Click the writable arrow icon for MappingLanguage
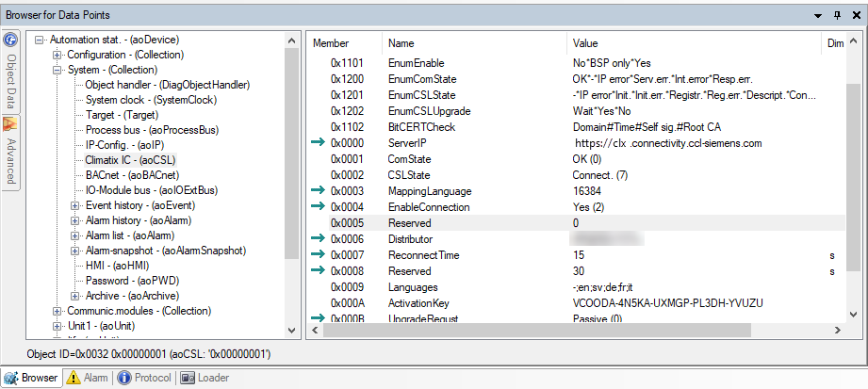The image size is (868, 389). [x=319, y=191]
